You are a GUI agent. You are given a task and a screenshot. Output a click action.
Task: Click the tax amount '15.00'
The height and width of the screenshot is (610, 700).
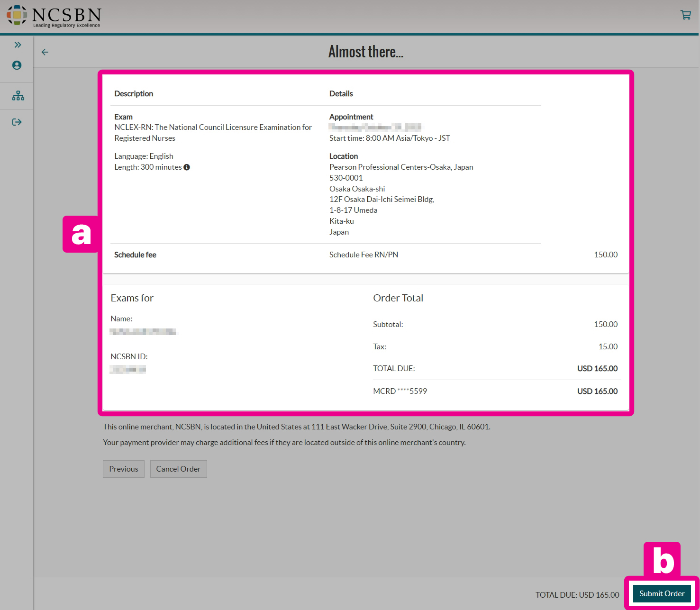click(608, 347)
